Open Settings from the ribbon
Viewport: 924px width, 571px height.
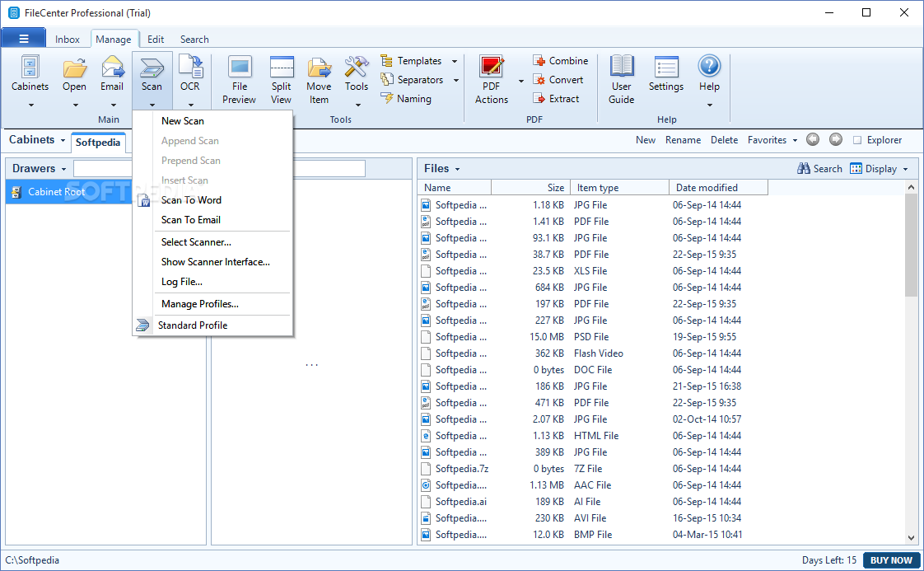(666, 73)
